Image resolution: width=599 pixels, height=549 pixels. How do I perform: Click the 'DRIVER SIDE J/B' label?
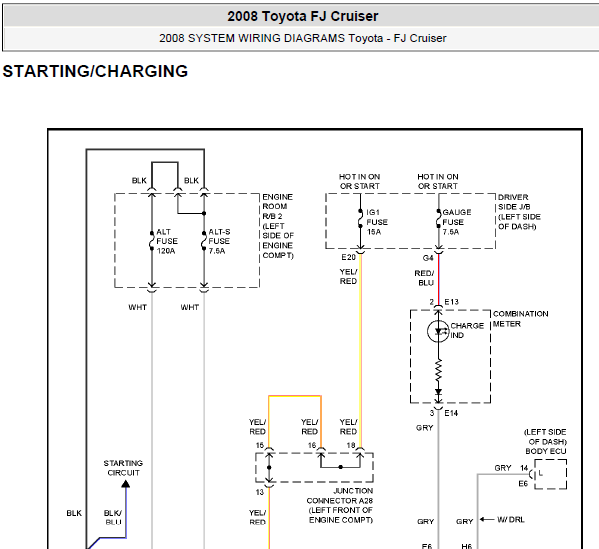point(519,212)
